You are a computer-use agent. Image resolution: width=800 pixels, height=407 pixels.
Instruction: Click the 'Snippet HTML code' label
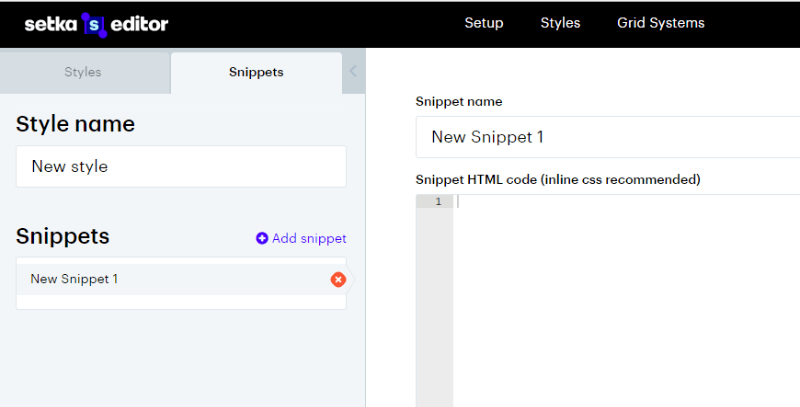click(558, 180)
